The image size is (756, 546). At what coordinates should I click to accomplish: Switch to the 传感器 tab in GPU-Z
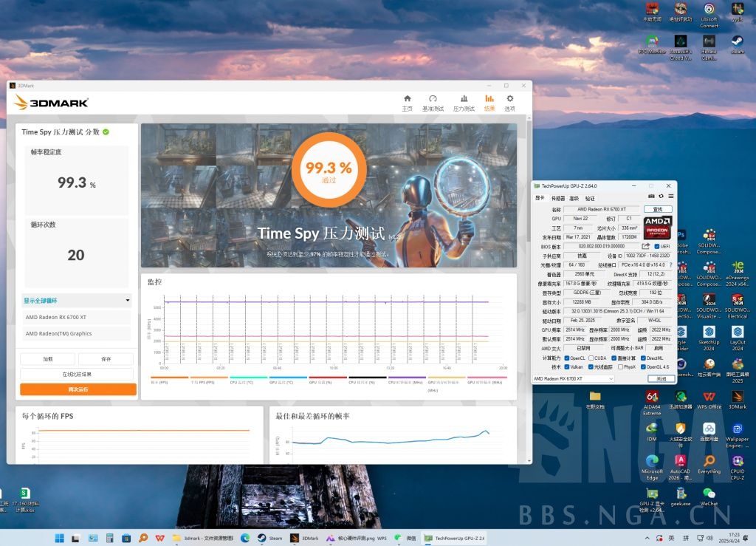[x=558, y=198]
